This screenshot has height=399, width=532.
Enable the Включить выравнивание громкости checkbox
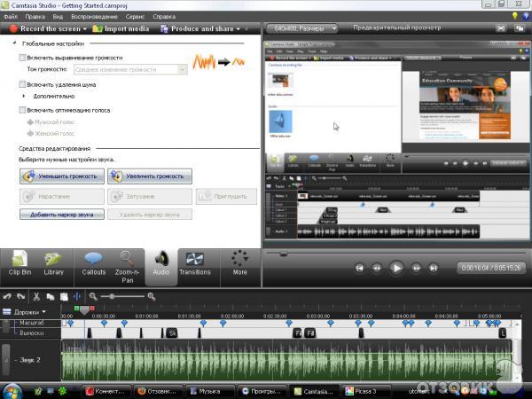pyautogui.click(x=23, y=57)
